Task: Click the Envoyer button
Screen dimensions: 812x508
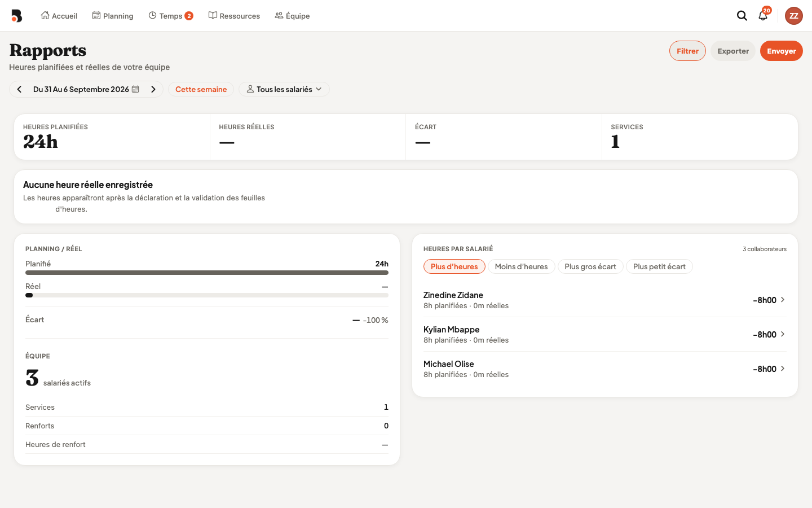Action: point(782,51)
